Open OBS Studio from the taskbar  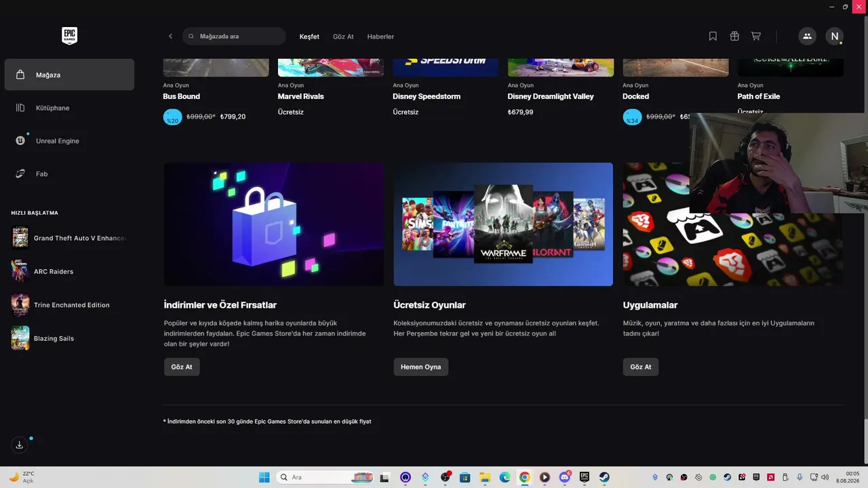[445, 477]
